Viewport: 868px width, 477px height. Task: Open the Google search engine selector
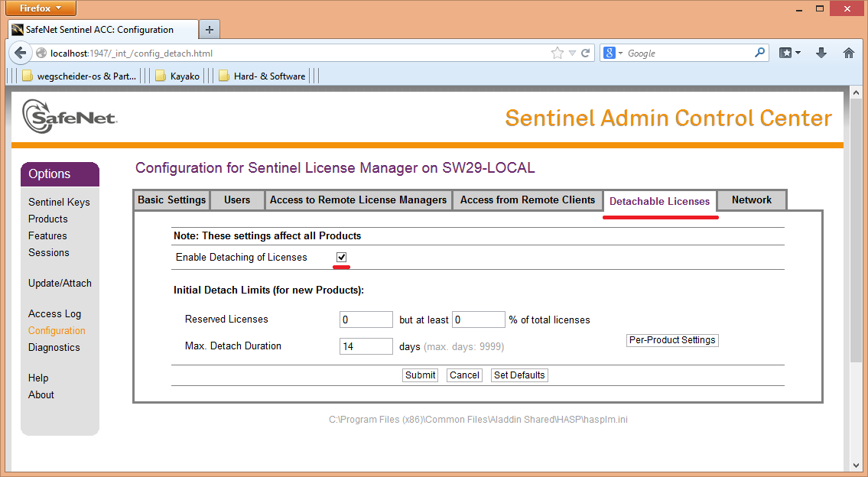tap(613, 53)
